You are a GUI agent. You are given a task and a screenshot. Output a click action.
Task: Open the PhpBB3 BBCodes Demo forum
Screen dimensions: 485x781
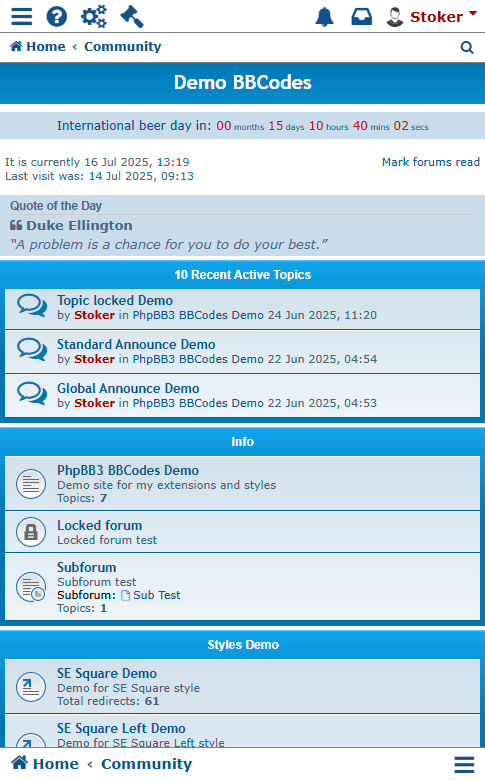click(x=128, y=470)
